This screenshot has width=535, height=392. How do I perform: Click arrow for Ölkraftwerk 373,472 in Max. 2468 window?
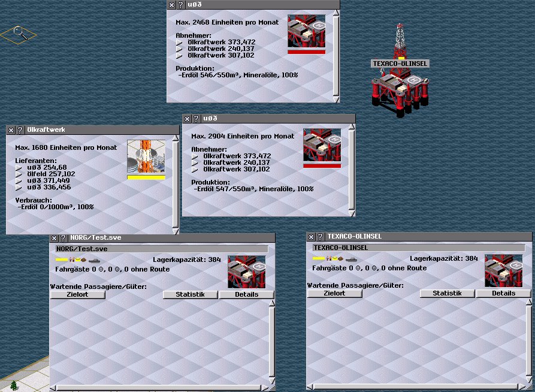pos(179,42)
